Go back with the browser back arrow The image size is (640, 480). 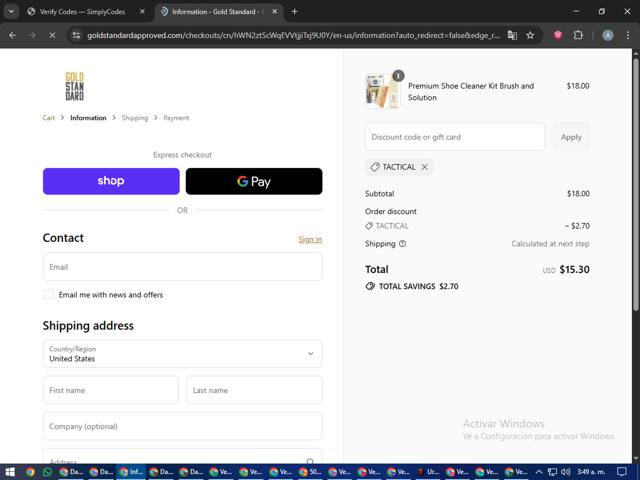[13, 36]
